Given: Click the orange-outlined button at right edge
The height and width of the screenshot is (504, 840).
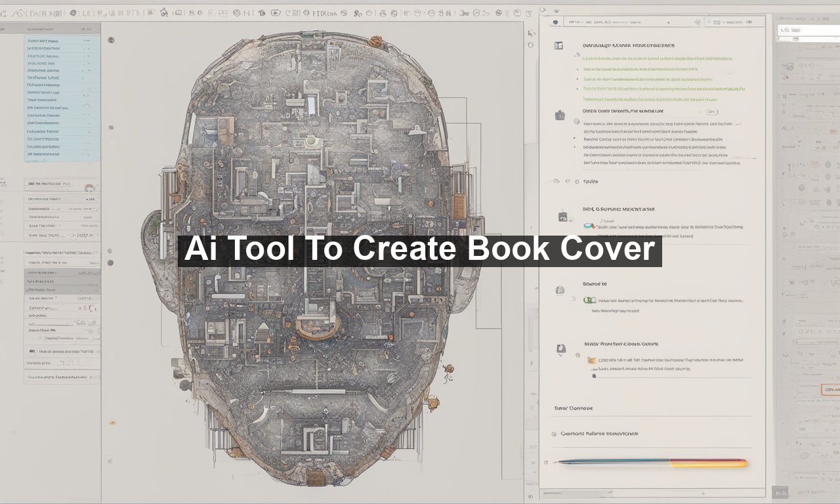Looking at the screenshot, I should (831, 390).
